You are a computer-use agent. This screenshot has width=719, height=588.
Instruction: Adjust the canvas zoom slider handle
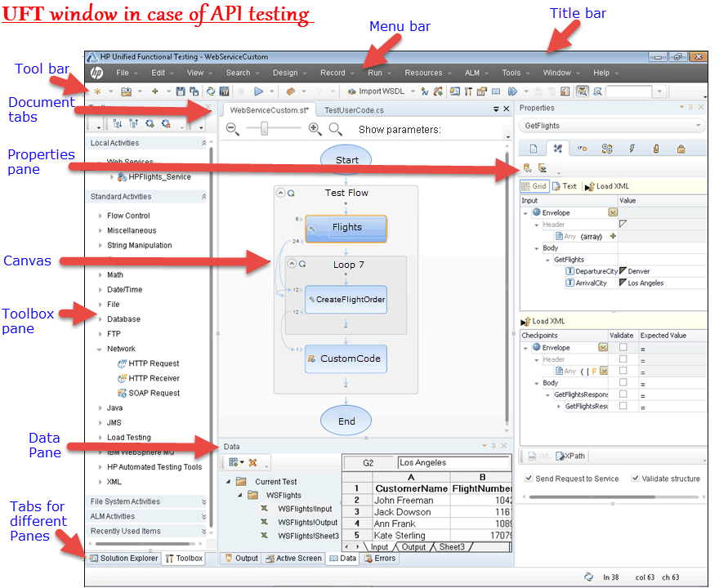coord(264,129)
